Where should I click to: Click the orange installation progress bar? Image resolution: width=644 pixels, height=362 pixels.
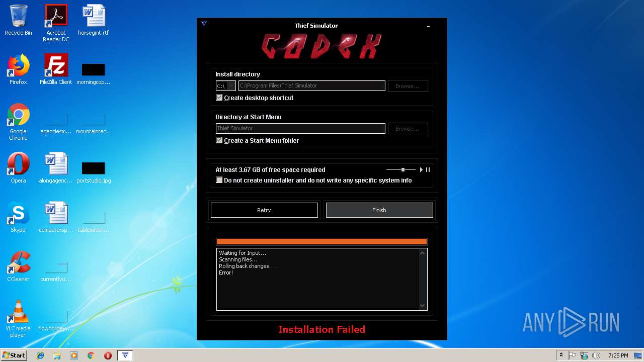tap(322, 242)
